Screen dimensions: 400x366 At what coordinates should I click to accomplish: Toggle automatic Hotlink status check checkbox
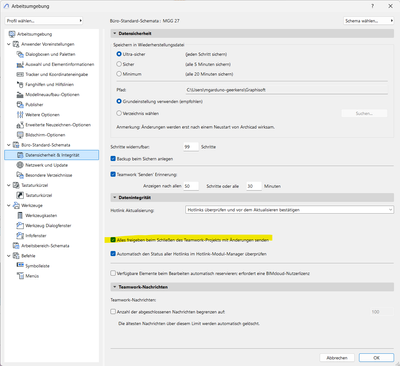tap(113, 254)
